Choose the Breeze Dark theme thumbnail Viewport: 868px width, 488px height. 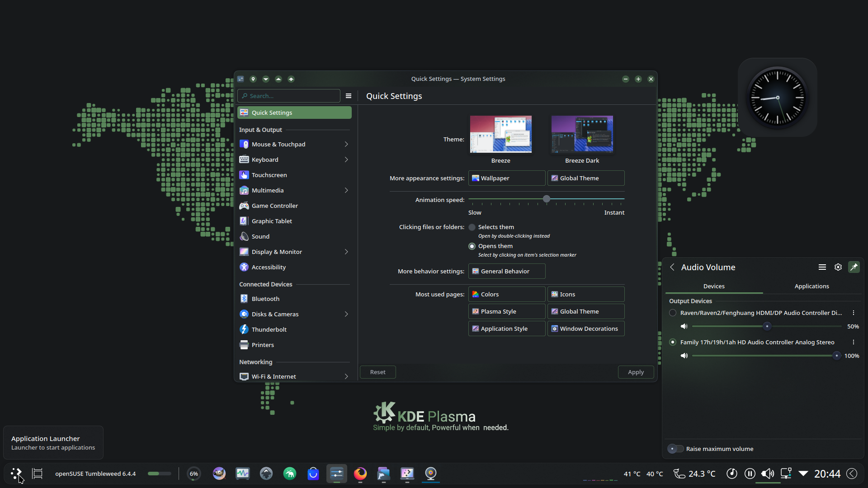point(582,134)
